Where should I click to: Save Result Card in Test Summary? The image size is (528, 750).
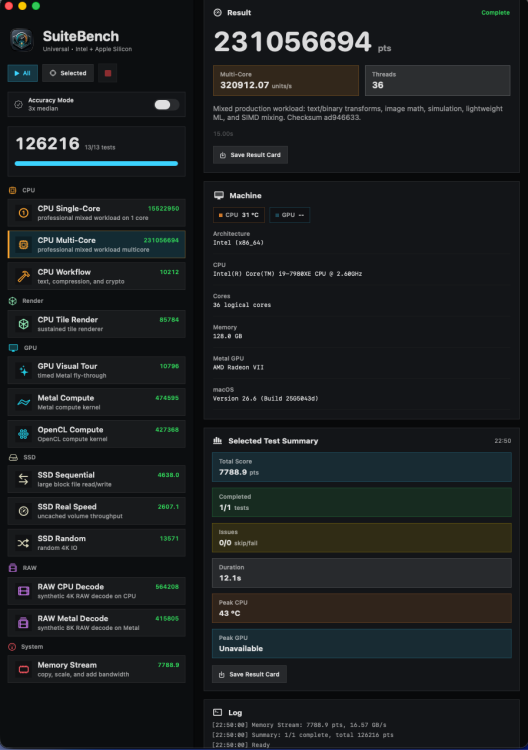[x=249, y=674]
